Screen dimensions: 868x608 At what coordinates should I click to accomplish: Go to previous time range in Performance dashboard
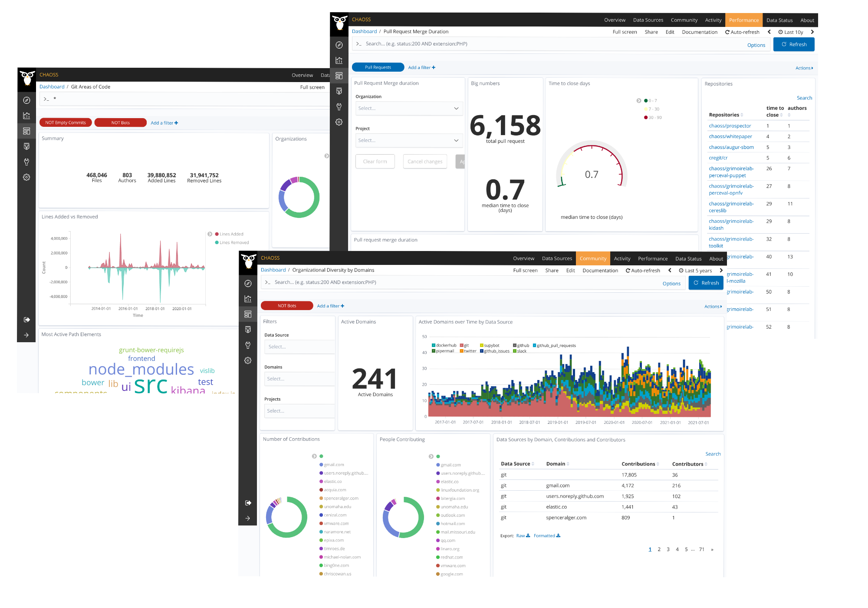point(769,32)
